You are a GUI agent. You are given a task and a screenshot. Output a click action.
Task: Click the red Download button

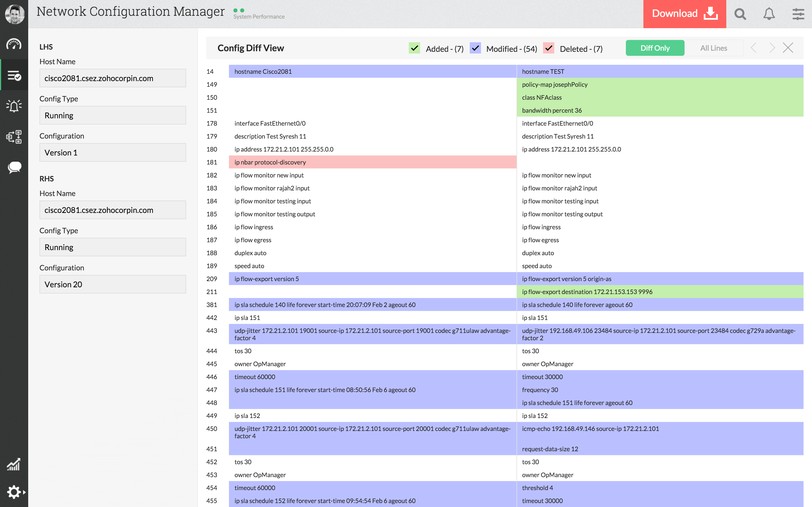click(x=684, y=14)
